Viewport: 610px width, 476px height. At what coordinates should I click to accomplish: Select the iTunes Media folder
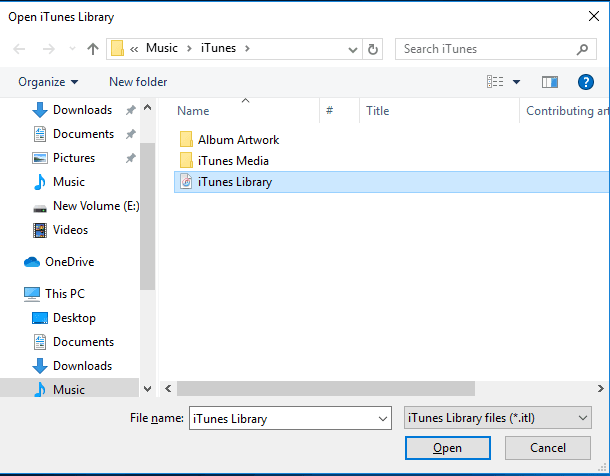[x=233, y=161]
